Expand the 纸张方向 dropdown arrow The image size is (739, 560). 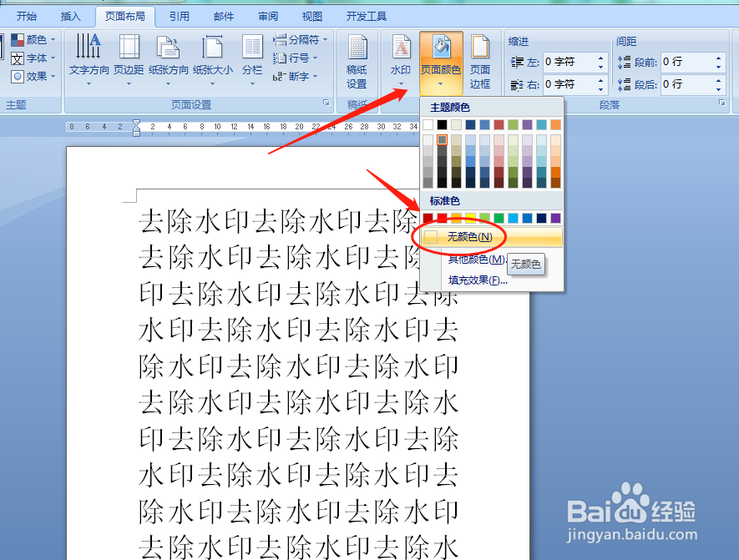pos(168,84)
